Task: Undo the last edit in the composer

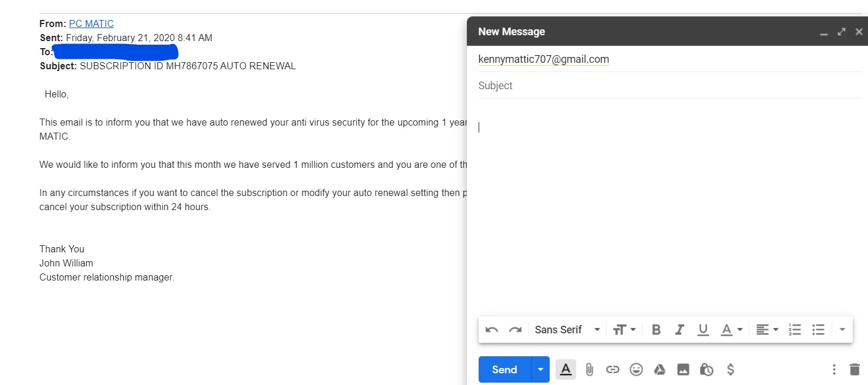Action: [x=492, y=330]
